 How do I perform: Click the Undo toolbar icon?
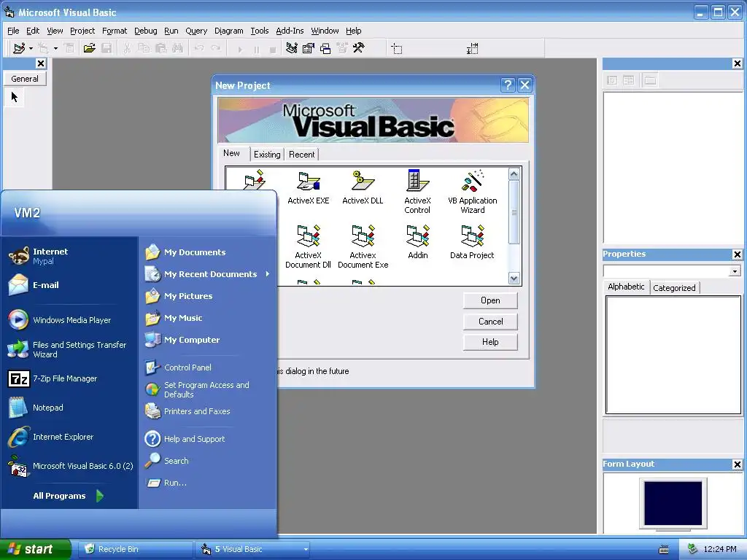(x=199, y=48)
